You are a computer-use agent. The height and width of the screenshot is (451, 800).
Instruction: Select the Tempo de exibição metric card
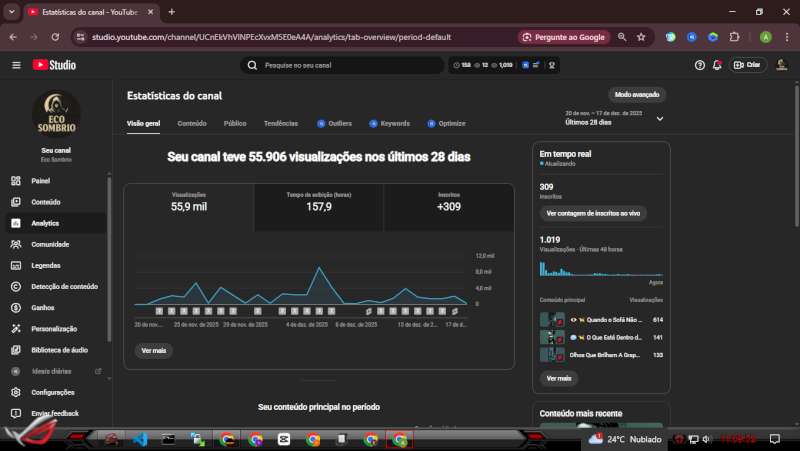coord(319,202)
